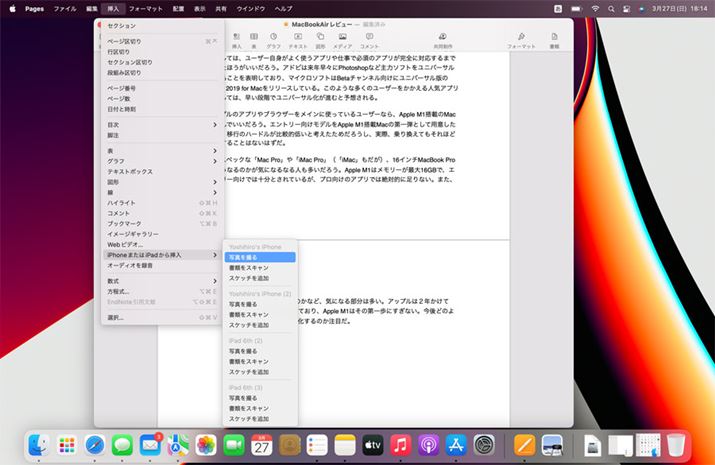
Task: Open Finder from the Dock
Action: pyautogui.click(x=39, y=445)
